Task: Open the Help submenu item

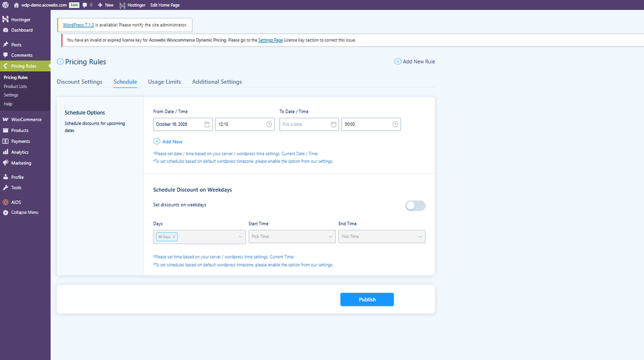Action: click(x=8, y=104)
